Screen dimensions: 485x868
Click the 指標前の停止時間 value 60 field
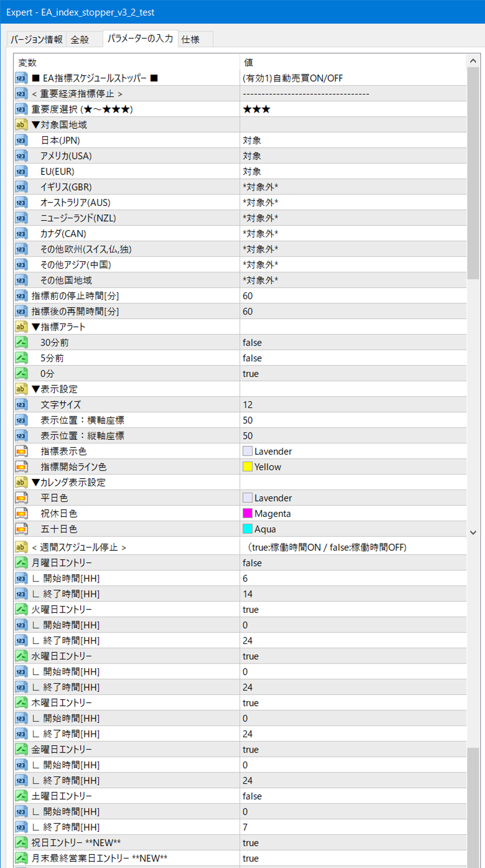pos(248,296)
